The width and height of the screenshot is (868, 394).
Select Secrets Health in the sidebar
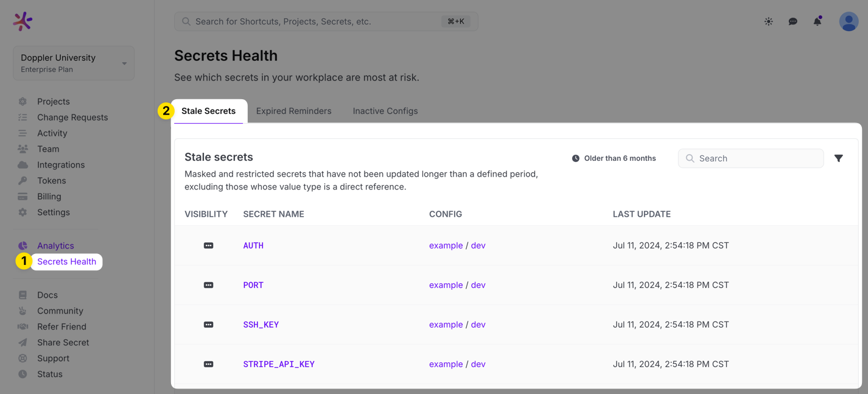[x=66, y=262]
